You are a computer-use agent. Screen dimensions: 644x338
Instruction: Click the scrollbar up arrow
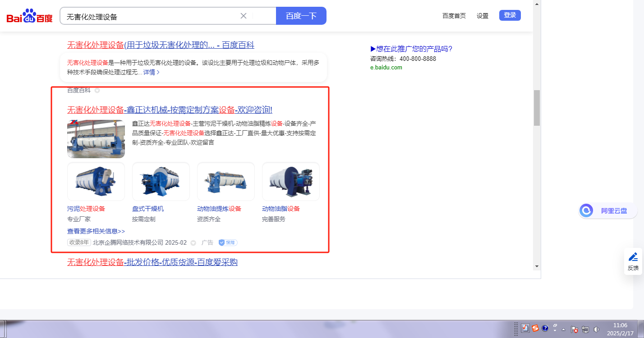537,4
